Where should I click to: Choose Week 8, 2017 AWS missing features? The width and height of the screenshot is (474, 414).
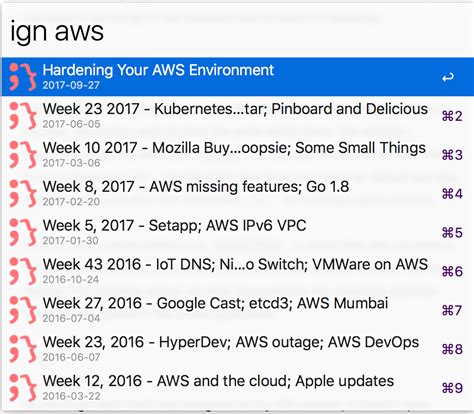tap(237, 193)
